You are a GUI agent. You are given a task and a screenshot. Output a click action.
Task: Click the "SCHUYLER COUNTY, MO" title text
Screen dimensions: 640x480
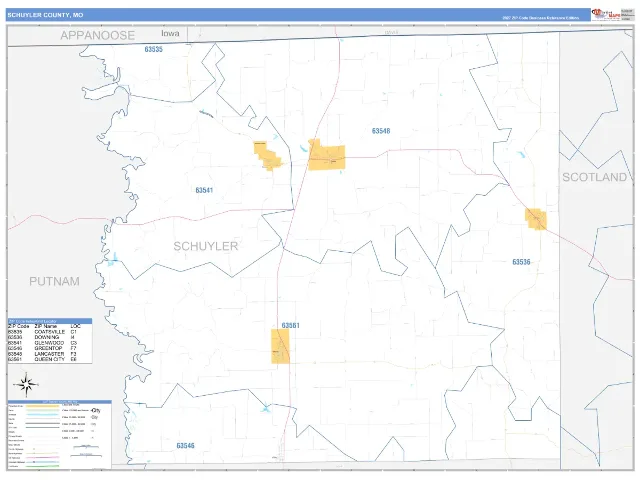coord(45,15)
